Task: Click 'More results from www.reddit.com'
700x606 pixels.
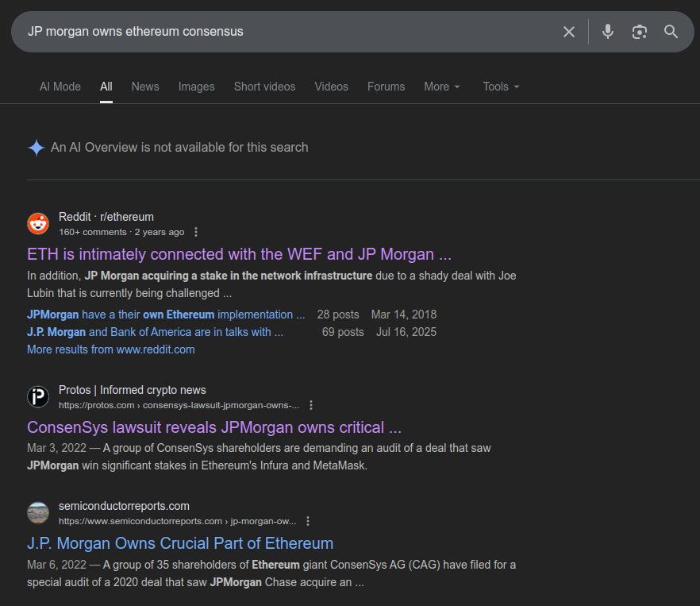Action: click(x=111, y=349)
